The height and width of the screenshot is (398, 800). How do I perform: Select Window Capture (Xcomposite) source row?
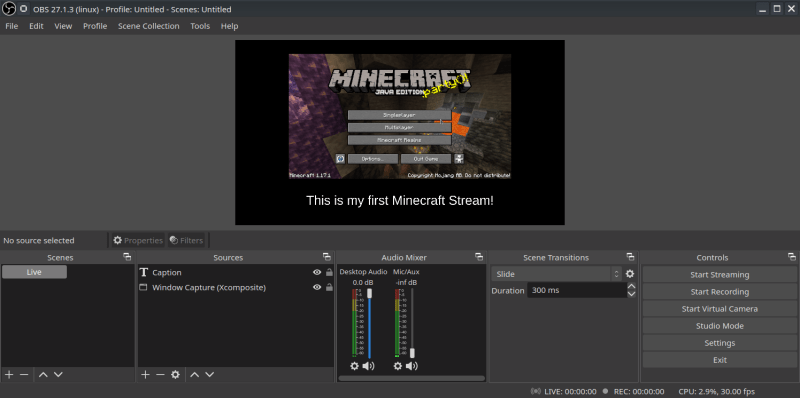(236, 287)
